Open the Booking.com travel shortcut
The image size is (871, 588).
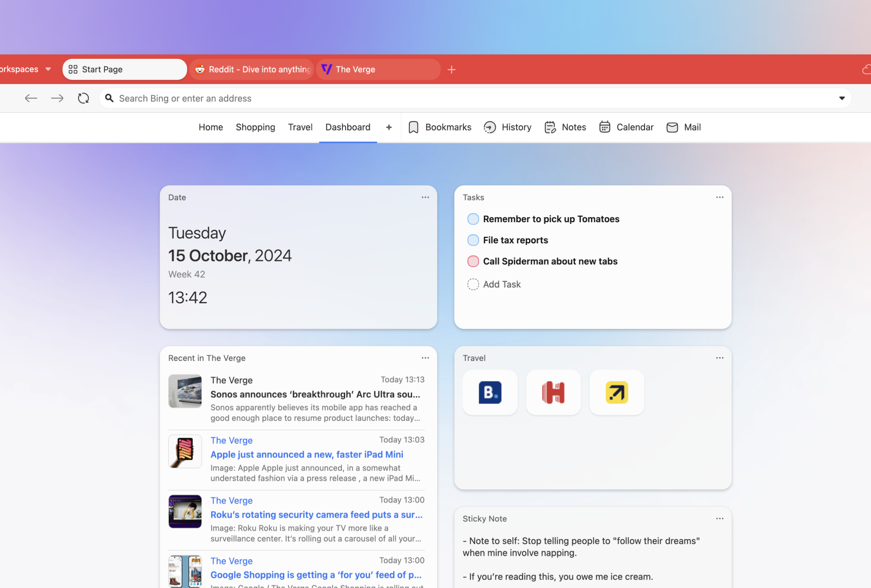pos(490,393)
